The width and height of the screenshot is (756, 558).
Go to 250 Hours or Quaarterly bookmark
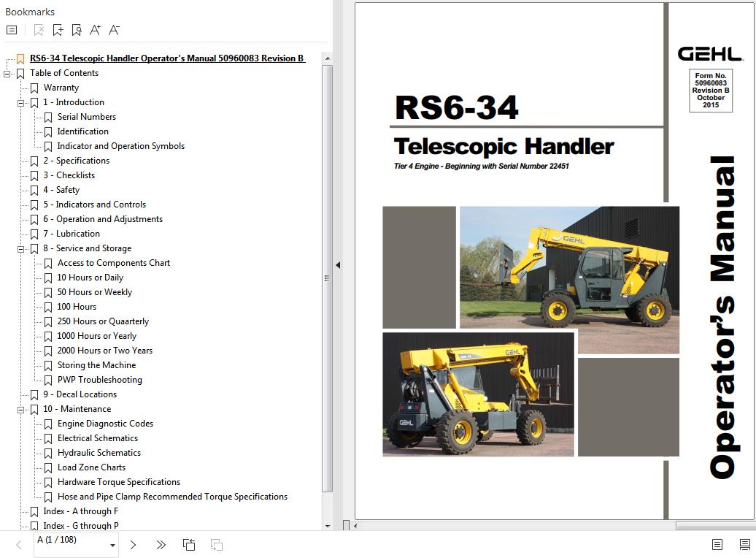103,321
